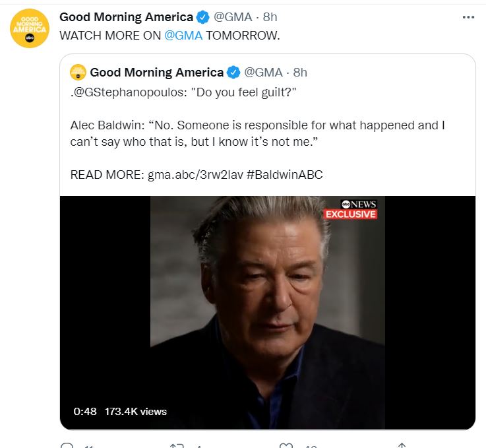Retweet using the retweet icon
The height and width of the screenshot is (448, 486).
click(x=176, y=445)
